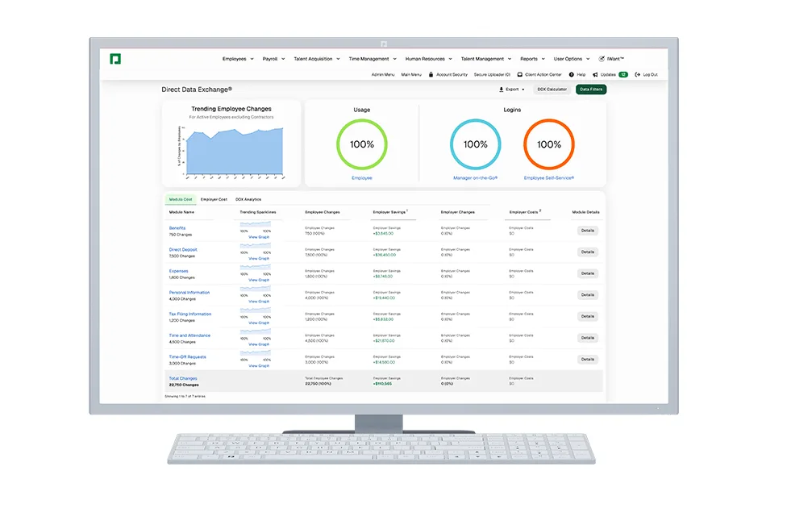Click the Export download icon
The height and width of the screenshot is (508, 812).
coord(502,90)
